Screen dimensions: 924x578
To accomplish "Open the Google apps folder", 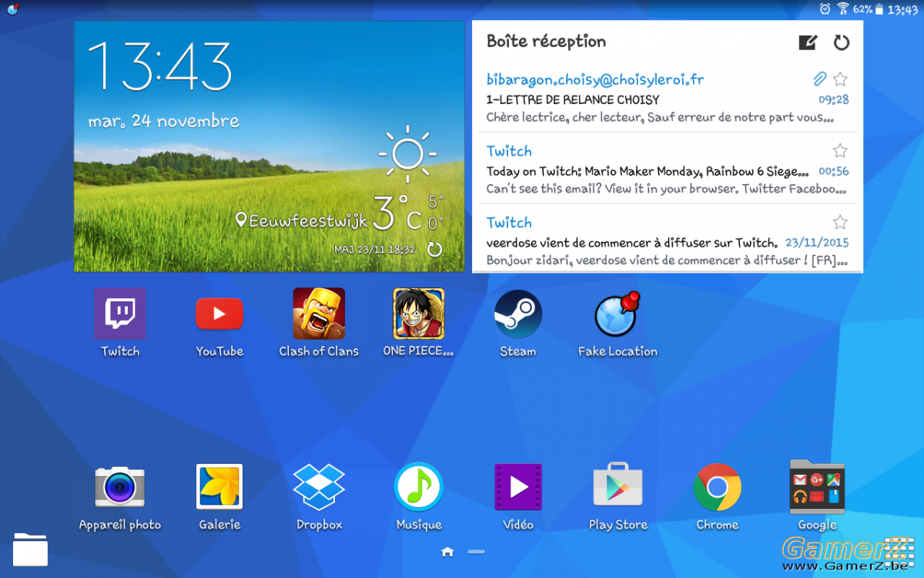I will (x=817, y=487).
